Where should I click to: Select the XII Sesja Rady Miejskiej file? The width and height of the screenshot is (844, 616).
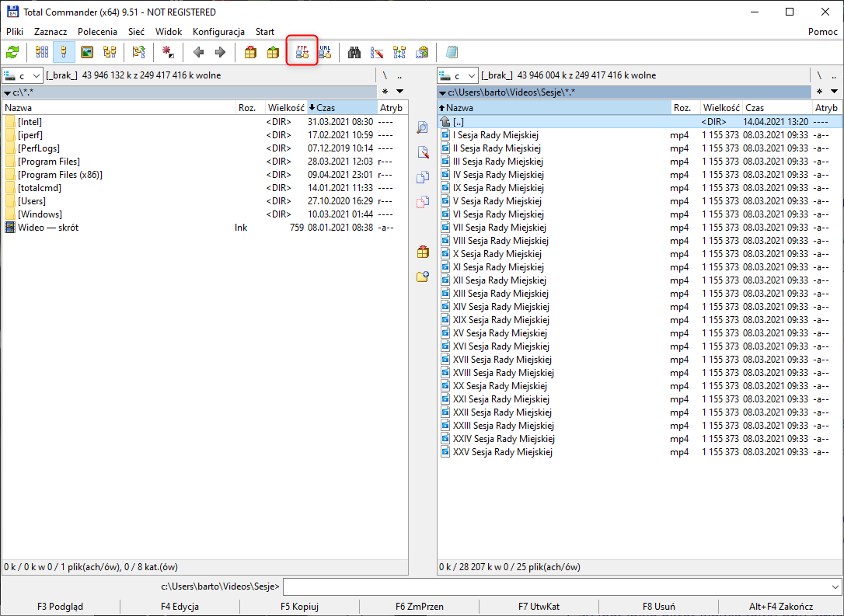499,280
